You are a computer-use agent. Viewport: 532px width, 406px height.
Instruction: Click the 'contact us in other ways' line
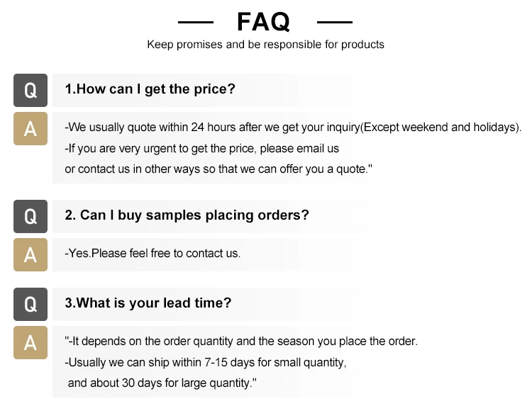point(218,169)
